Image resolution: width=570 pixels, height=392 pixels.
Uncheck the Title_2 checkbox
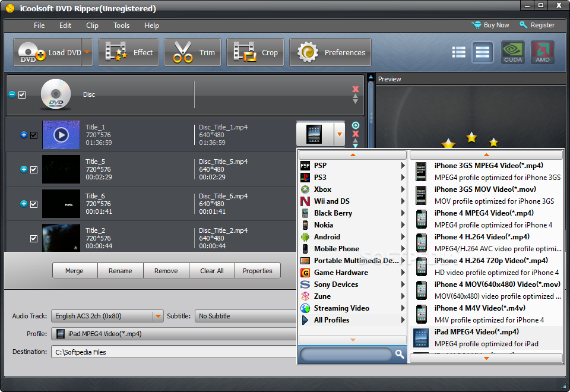[34, 239]
